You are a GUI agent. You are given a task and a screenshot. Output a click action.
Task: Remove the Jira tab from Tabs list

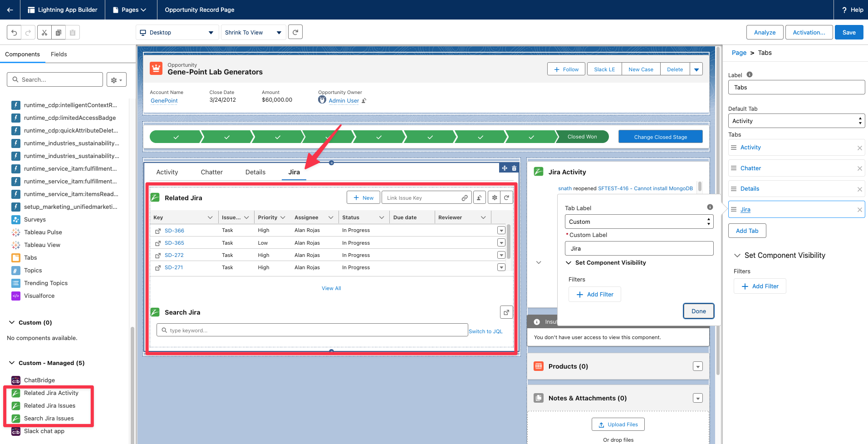click(x=859, y=210)
